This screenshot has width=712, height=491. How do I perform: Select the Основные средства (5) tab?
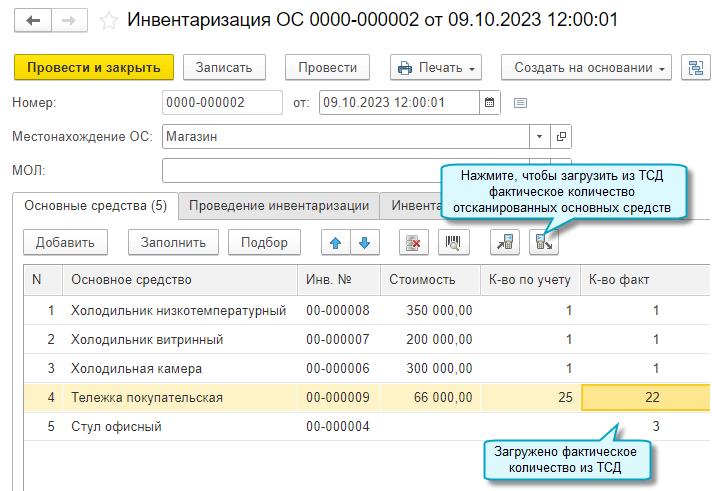point(95,206)
